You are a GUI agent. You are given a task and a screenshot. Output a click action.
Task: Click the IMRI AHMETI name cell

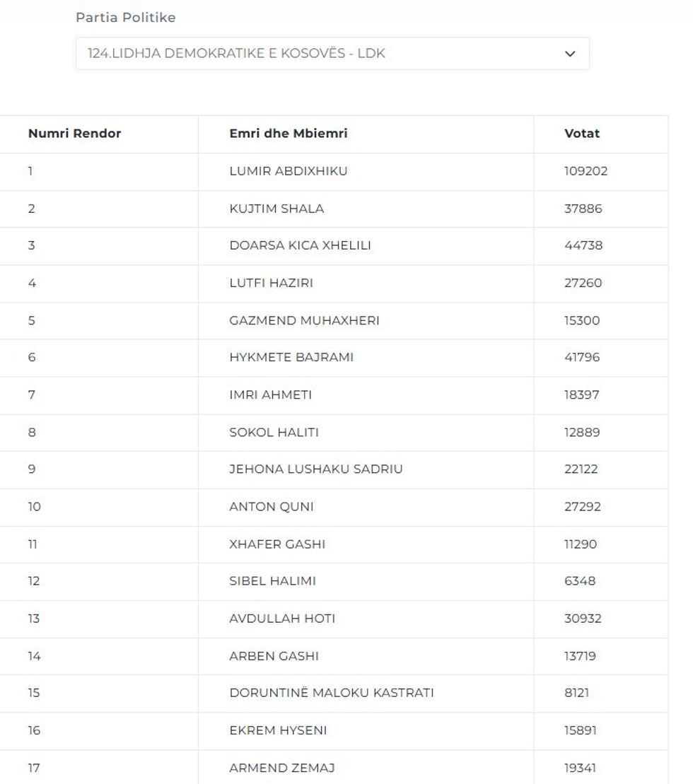(270, 395)
